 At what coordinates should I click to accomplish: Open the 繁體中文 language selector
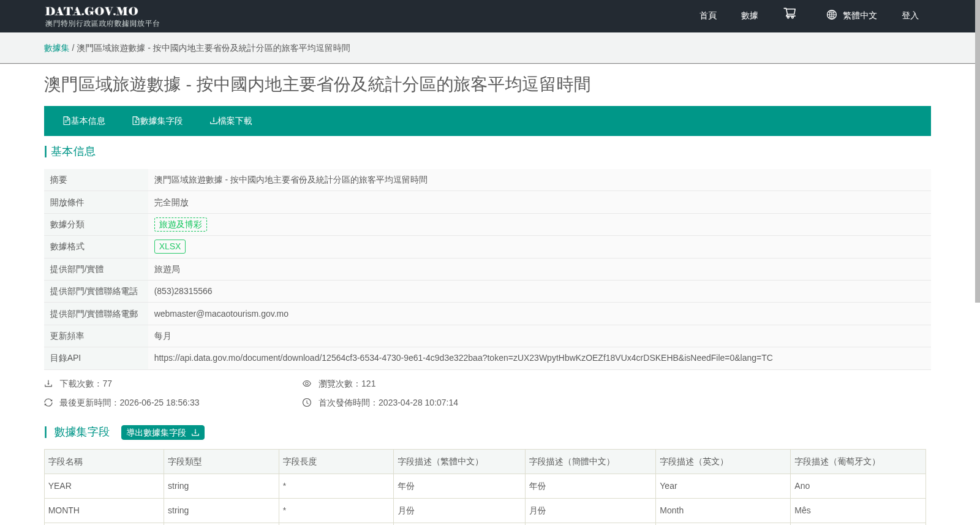(859, 15)
